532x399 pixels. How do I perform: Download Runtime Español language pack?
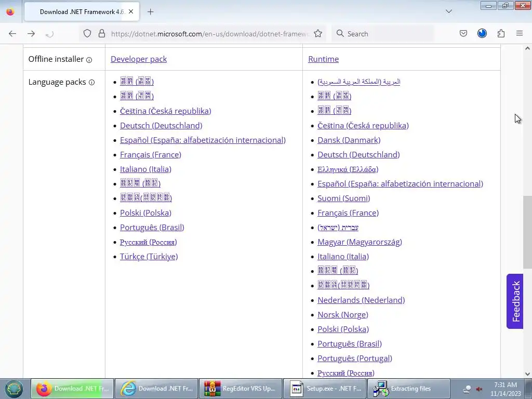point(401,184)
